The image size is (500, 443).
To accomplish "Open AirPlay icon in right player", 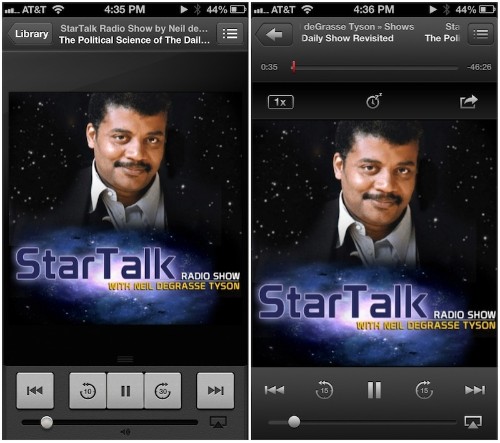I will point(473,422).
